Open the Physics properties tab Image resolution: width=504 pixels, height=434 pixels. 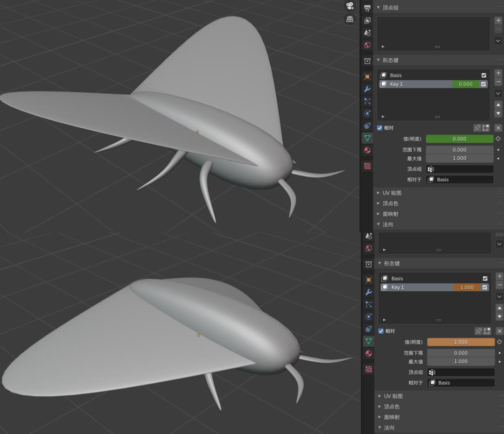coord(367,113)
